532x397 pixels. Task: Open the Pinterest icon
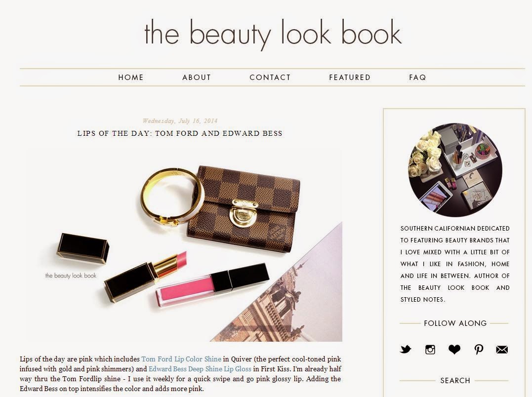pos(479,349)
